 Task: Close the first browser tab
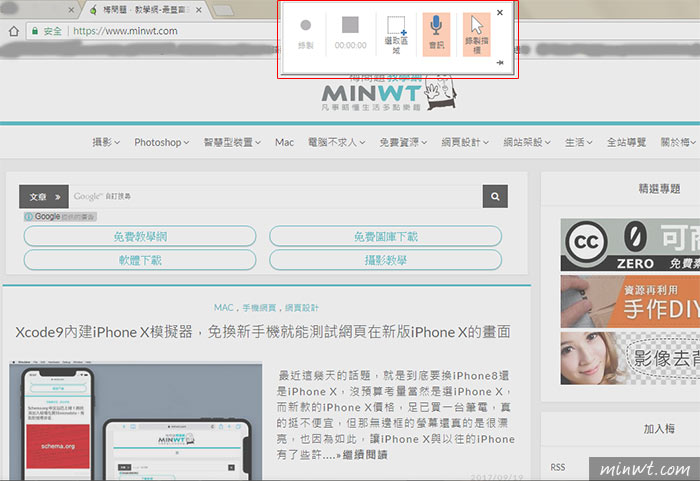(x=71, y=9)
